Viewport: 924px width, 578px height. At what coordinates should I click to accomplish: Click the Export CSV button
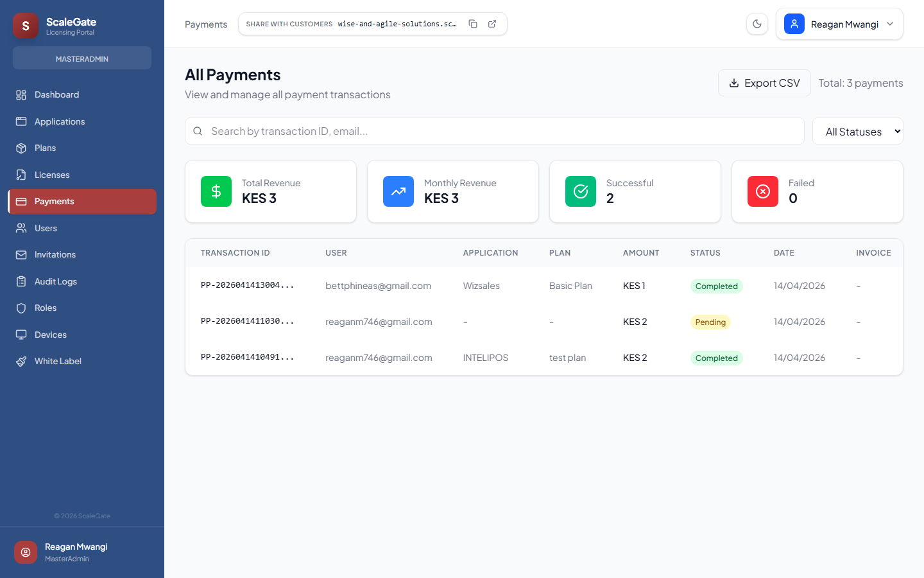(764, 83)
